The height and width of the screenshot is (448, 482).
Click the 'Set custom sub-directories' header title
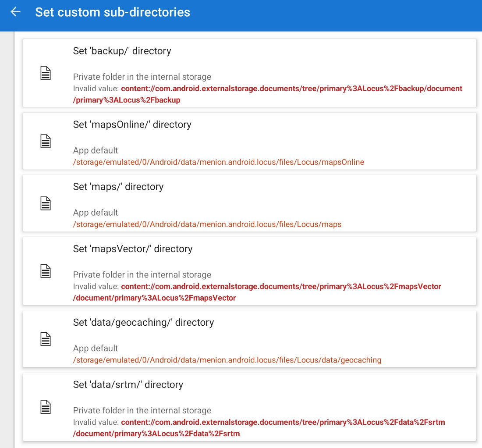pyautogui.click(x=113, y=12)
